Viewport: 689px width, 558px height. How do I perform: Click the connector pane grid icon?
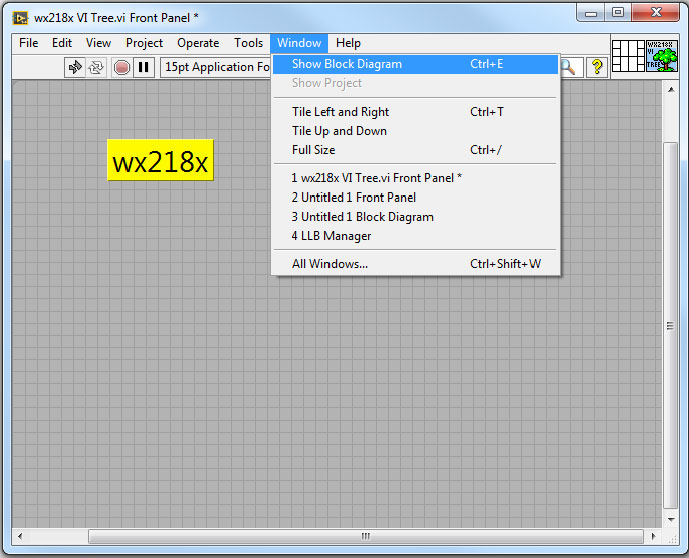click(x=627, y=55)
